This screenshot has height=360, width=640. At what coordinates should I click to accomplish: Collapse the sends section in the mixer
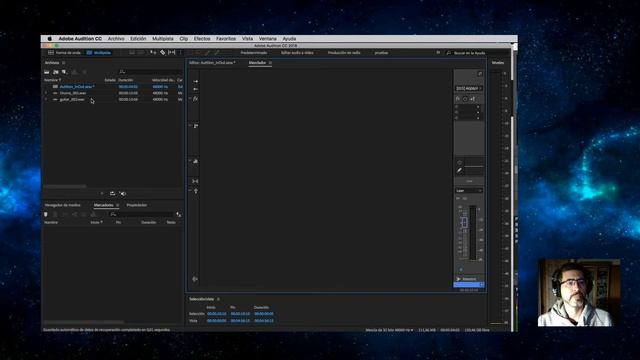pos(190,125)
